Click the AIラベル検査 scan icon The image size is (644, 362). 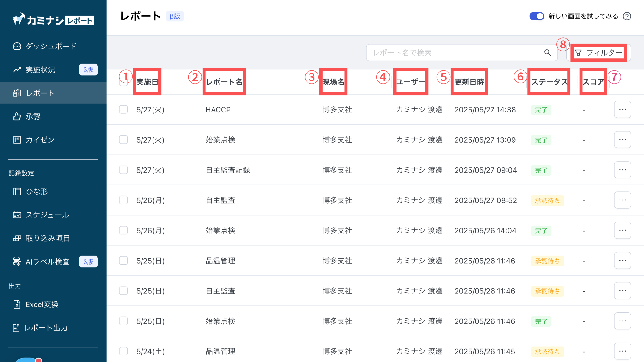tap(17, 262)
